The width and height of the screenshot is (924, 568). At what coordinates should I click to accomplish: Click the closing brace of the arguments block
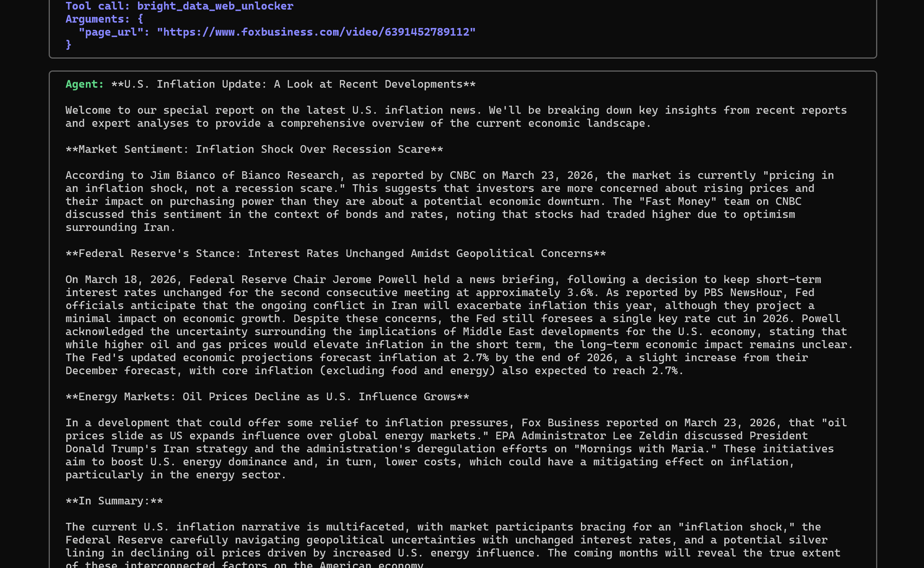tap(69, 45)
